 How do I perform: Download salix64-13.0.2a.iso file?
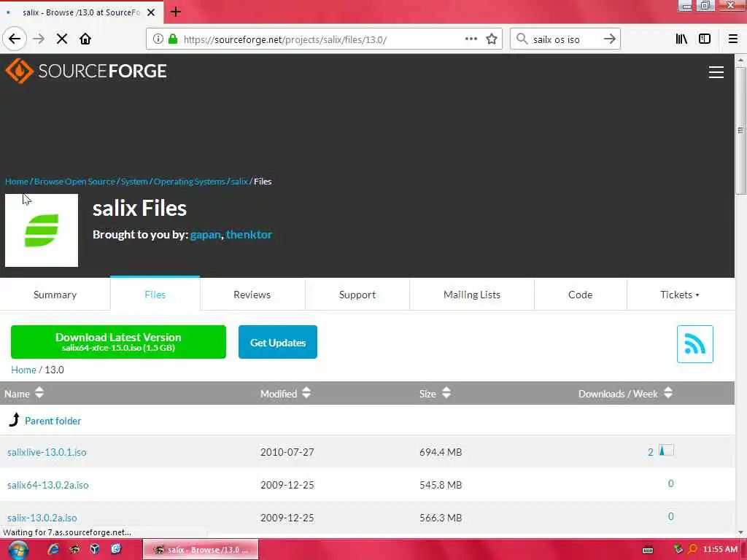pos(47,485)
